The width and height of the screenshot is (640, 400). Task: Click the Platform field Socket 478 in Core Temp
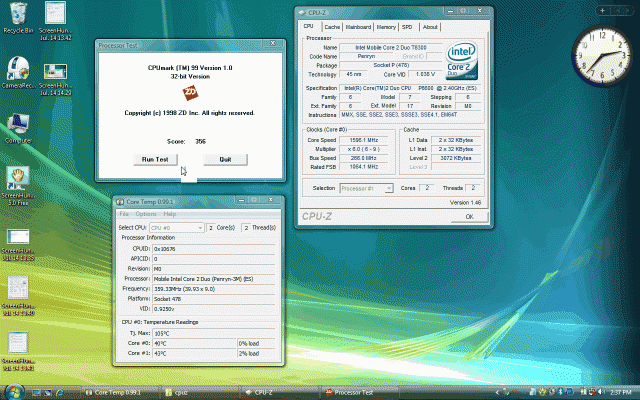[213, 299]
